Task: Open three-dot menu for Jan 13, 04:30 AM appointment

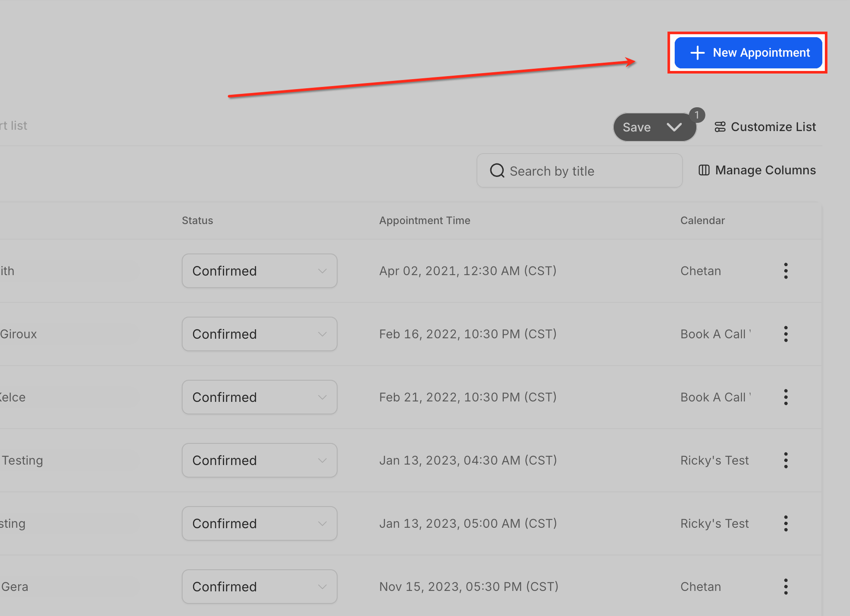Action: [786, 460]
